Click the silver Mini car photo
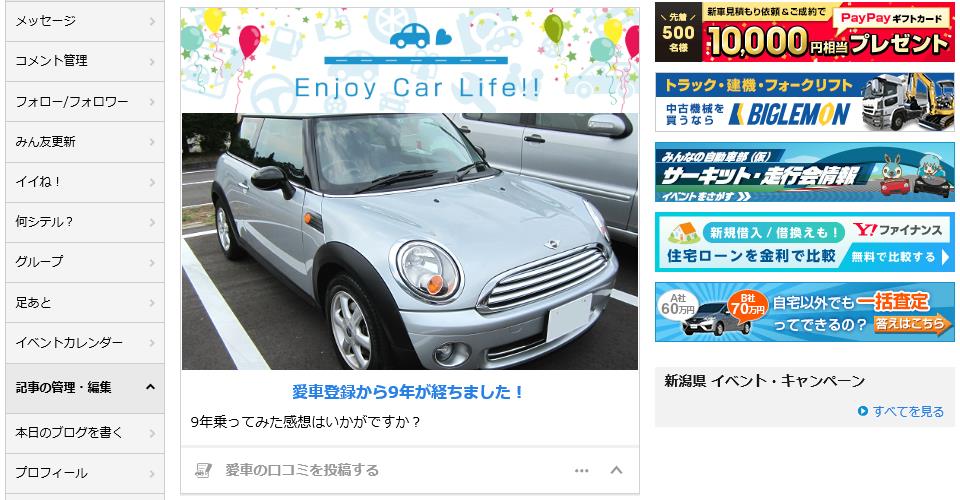 tap(410, 241)
